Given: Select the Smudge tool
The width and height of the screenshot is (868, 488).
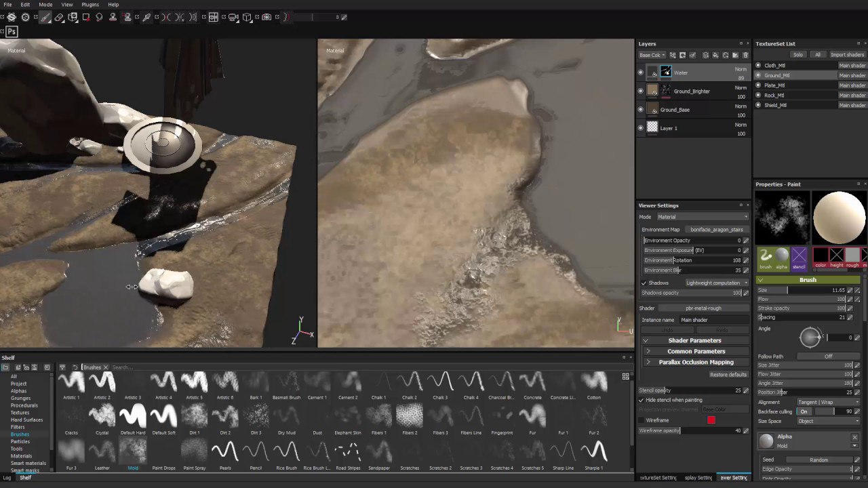Looking at the screenshot, I should pos(99,17).
